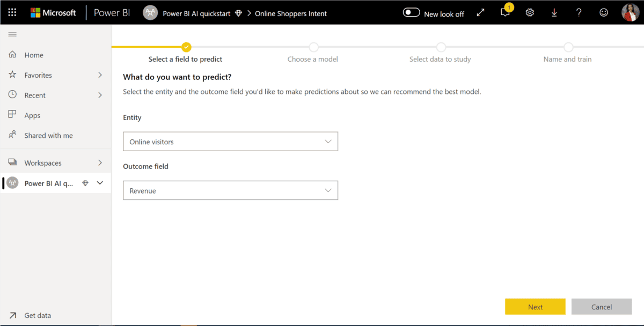Expand the Favorites section
The width and height of the screenshot is (644, 326).
99,75
